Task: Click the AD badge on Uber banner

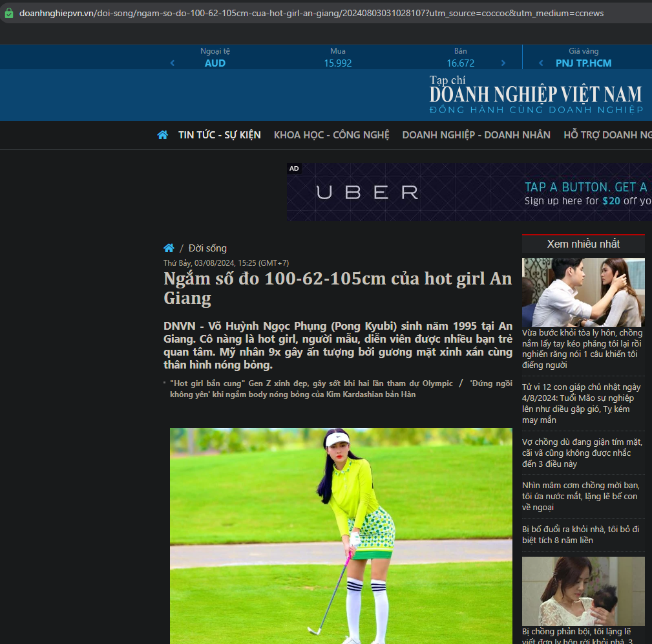Action: (x=294, y=169)
